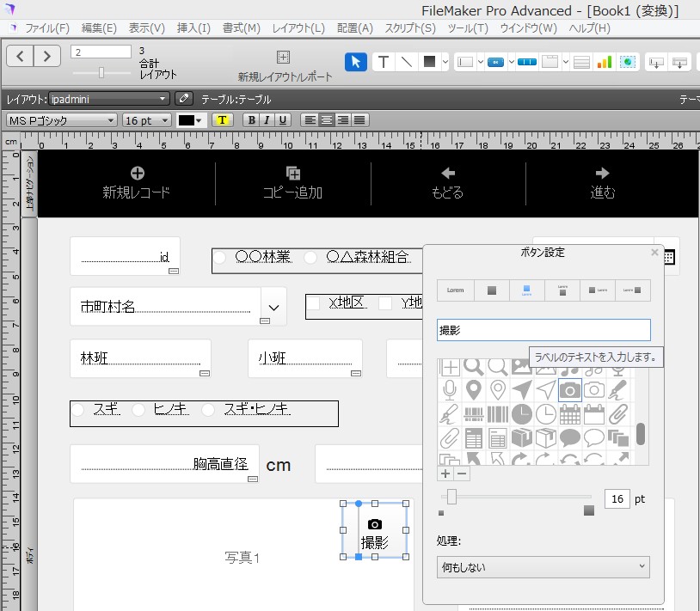Toggle italic text formatting
The width and height of the screenshot is (700, 611).
click(x=267, y=120)
